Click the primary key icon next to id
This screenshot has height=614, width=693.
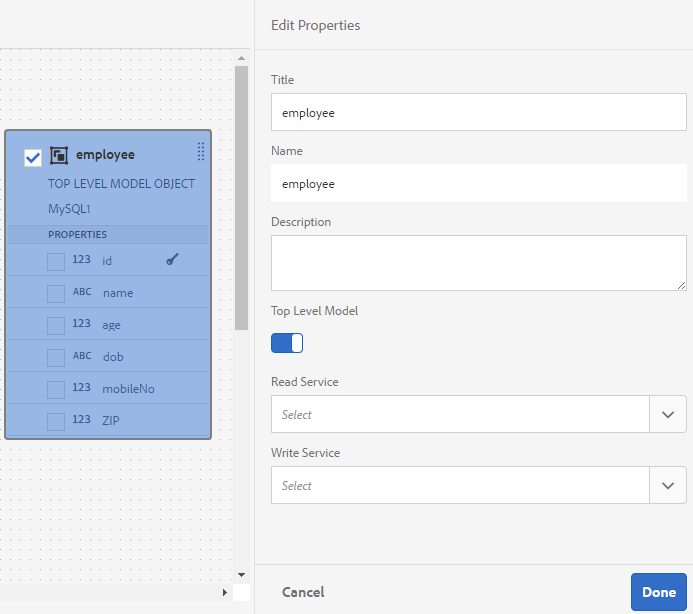tap(172, 259)
